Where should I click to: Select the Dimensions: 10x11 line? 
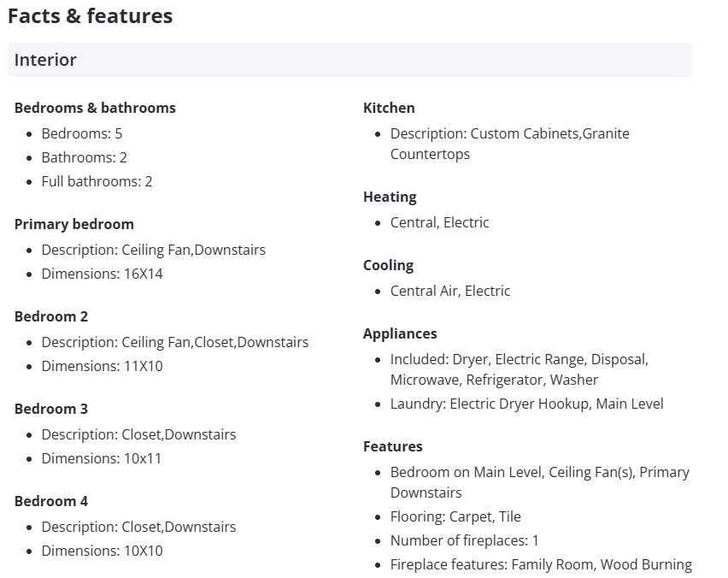click(x=102, y=458)
